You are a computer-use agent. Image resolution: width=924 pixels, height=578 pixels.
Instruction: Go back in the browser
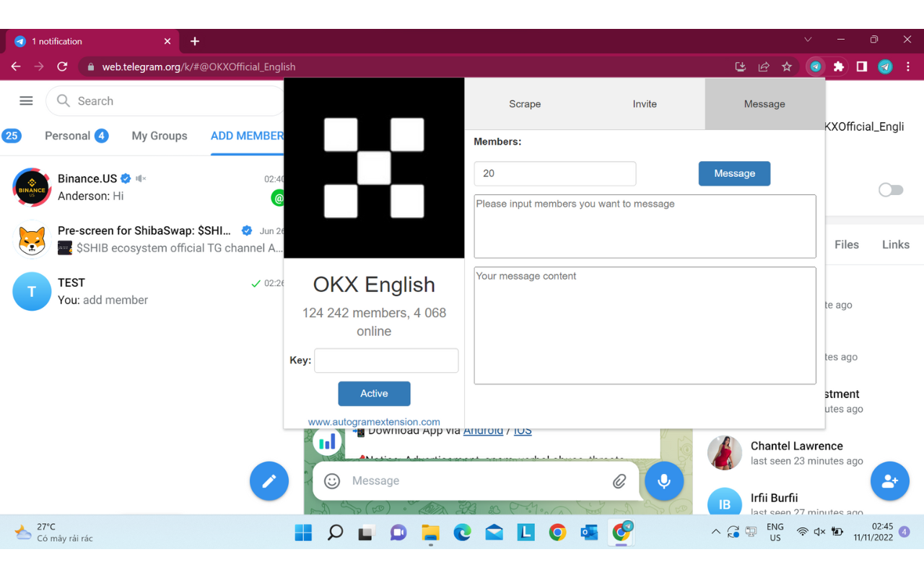pyautogui.click(x=16, y=66)
